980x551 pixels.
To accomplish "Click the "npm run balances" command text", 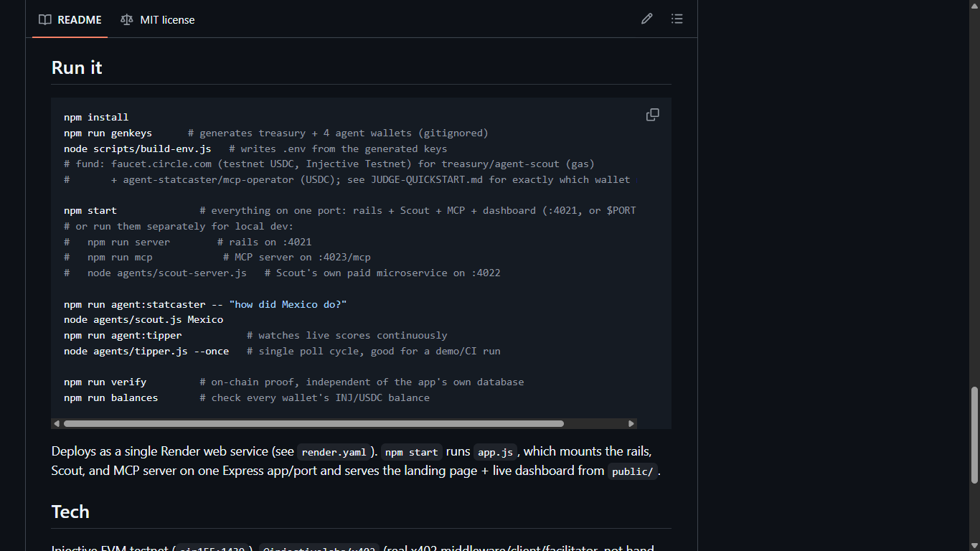I will (110, 397).
